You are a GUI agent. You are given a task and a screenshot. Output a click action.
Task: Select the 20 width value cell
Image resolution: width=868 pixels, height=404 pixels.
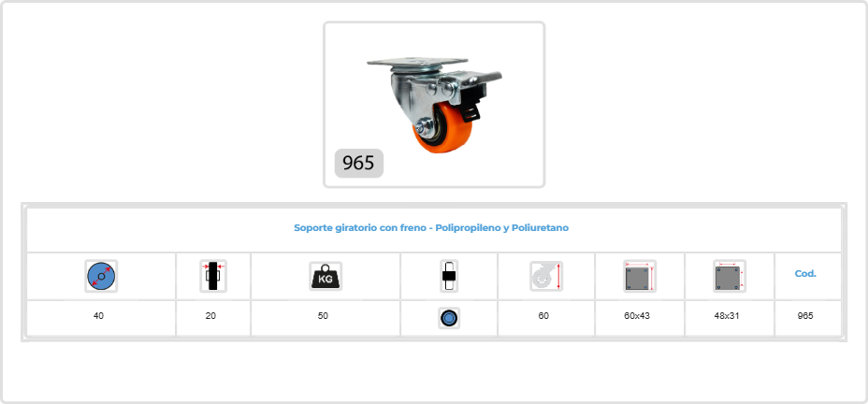pos(213,318)
